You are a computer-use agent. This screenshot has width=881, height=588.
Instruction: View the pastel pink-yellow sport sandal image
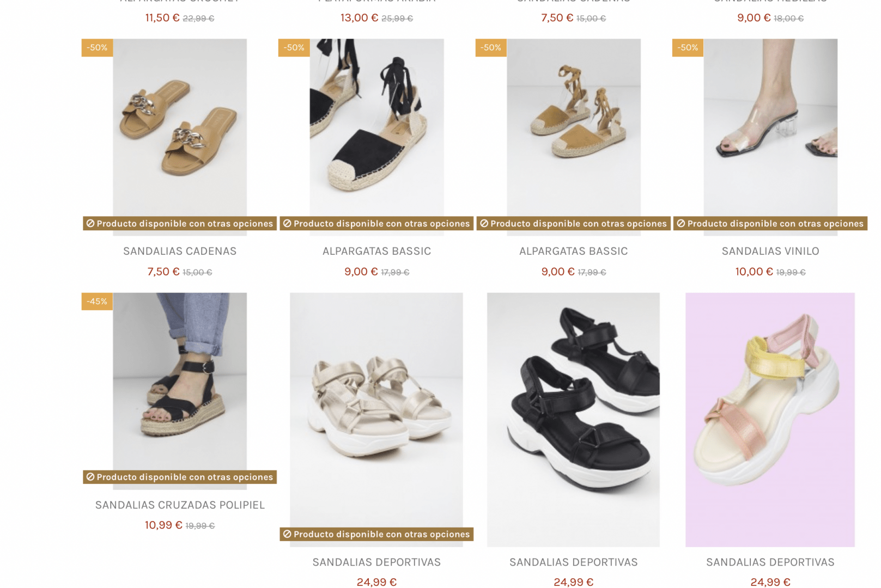pos(770,419)
